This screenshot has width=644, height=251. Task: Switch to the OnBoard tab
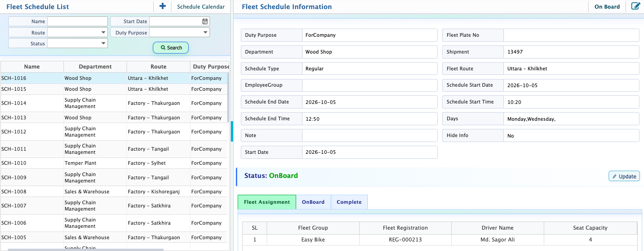[x=313, y=202]
